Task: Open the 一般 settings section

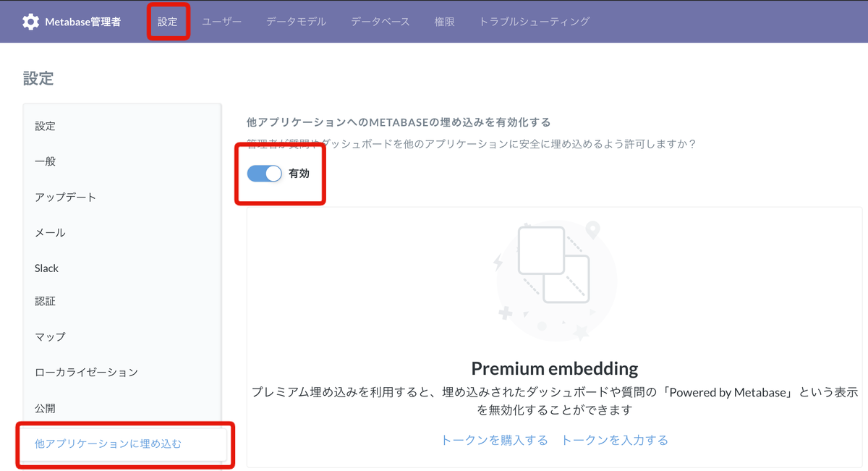Action: (45, 161)
